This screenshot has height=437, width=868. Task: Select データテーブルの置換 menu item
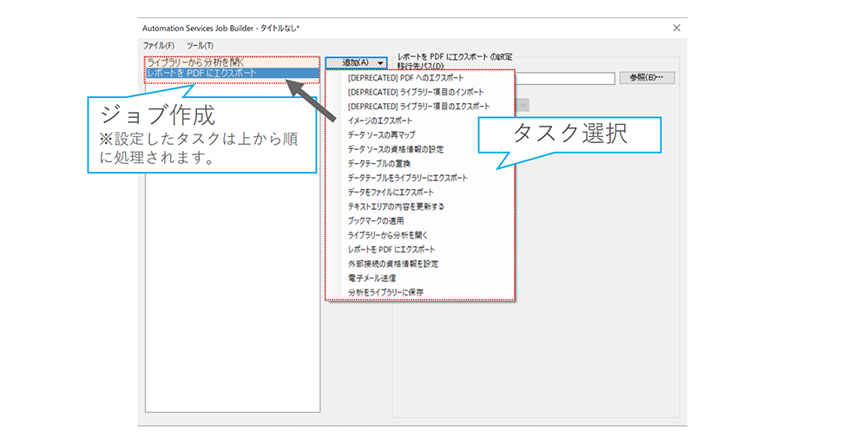[378, 163]
